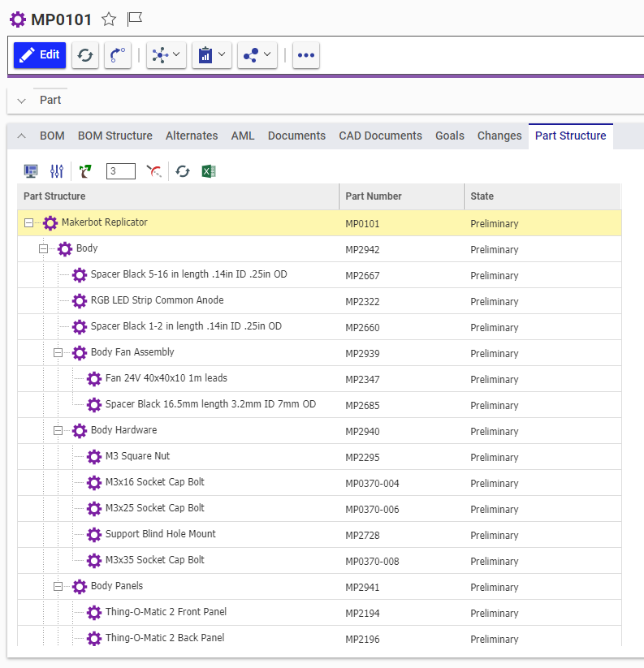
Task: Select the Body Panels item
Action: click(x=117, y=586)
